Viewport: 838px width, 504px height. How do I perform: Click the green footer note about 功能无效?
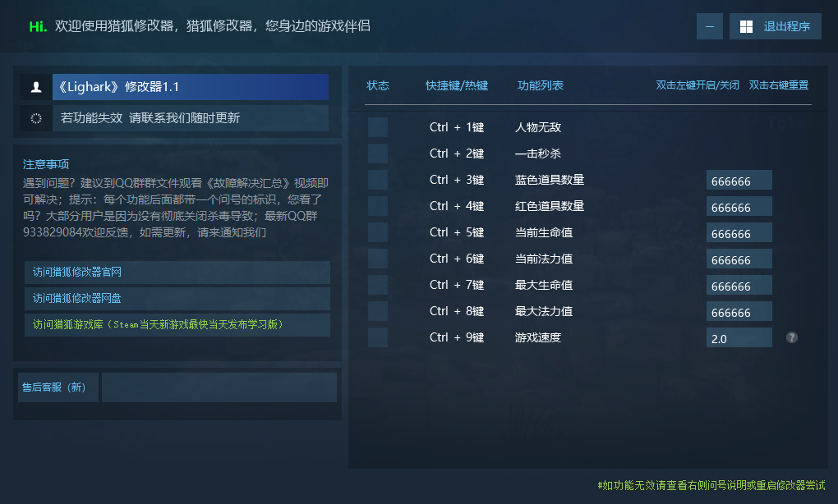pos(711,485)
